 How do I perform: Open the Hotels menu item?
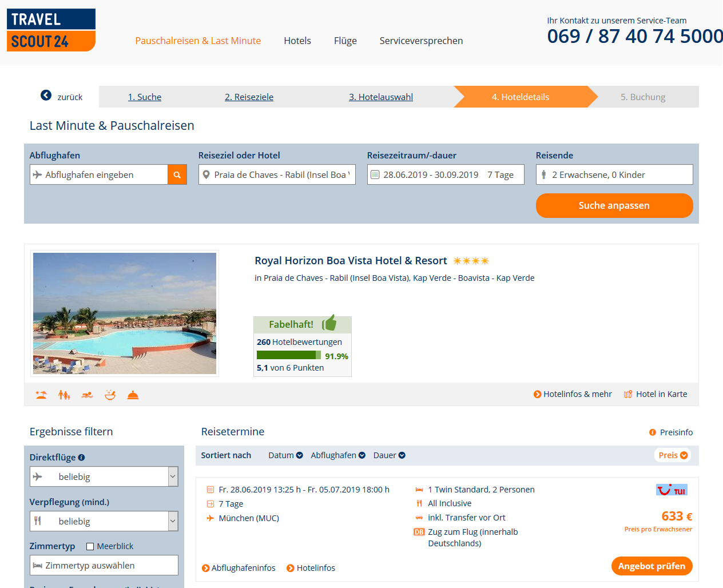coord(297,41)
